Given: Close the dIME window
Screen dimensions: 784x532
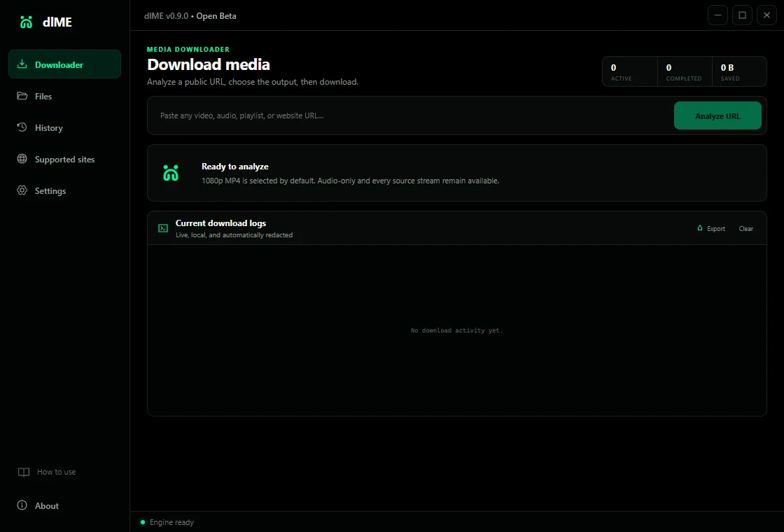Looking at the screenshot, I should pyautogui.click(x=766, y=15).
